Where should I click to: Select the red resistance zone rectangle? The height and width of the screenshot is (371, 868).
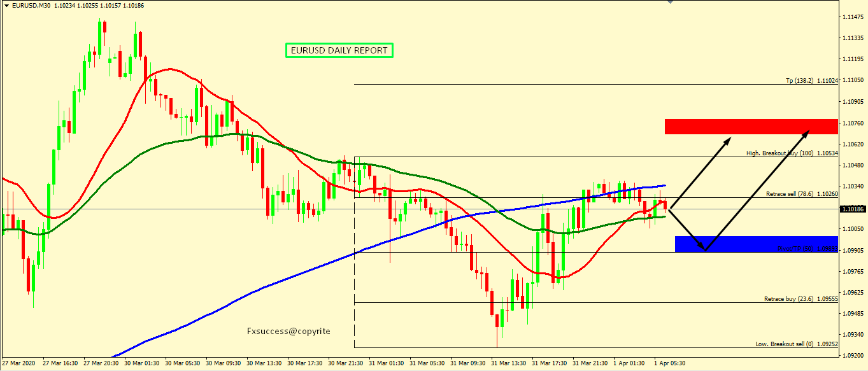click(751, 126)
